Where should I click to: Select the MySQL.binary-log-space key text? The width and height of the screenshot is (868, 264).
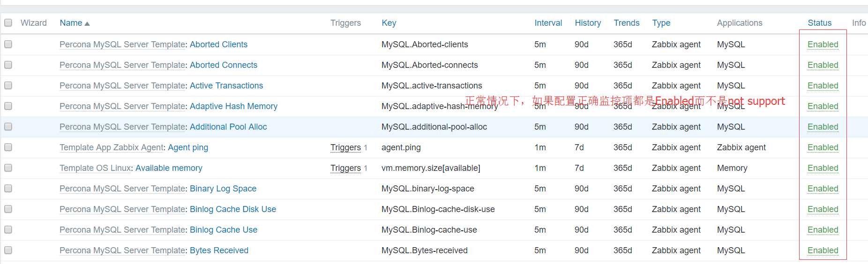point(428,189)
